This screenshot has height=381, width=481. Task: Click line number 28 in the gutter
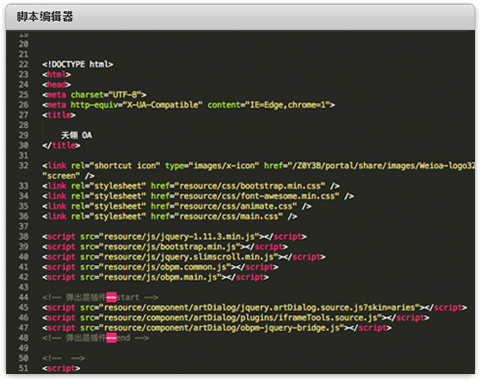[x=23, y=125]
